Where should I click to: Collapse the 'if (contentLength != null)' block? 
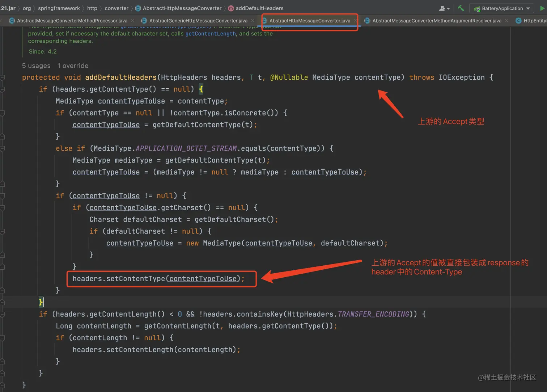pyautogui.click(x=3, y=338)
